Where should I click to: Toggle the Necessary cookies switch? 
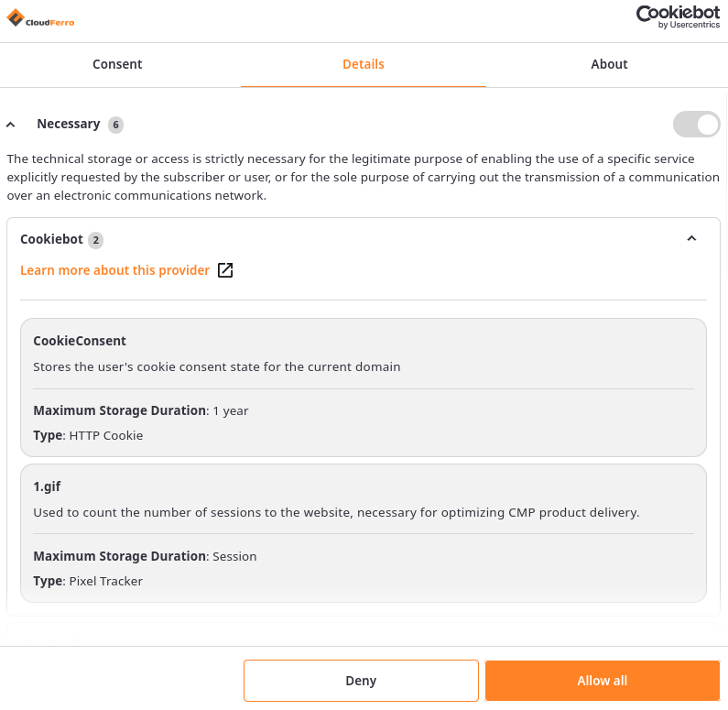696,125
